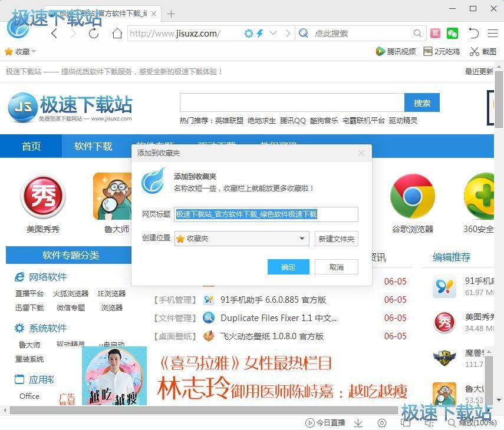This screenshot has height=430, width=504.
Task: Click the 91手机助手 icon in 编辑推荐
Action: click(x=444, y=286)
